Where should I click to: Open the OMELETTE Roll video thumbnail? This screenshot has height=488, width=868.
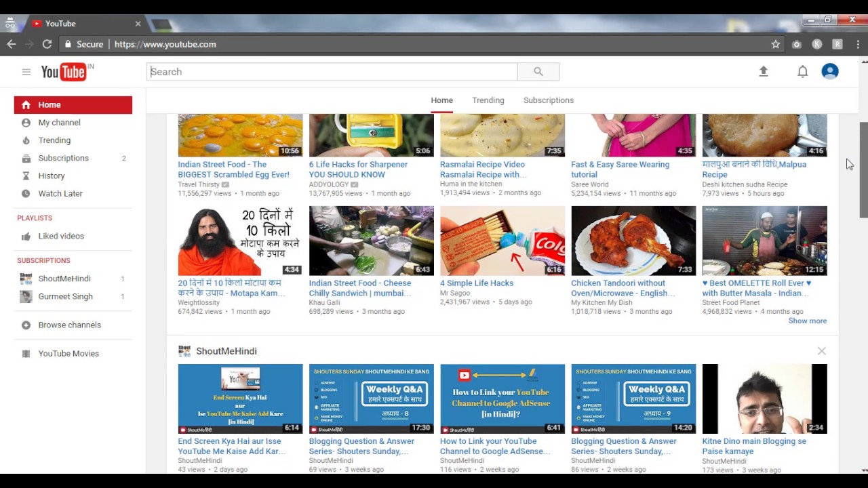tap(765, 241)
